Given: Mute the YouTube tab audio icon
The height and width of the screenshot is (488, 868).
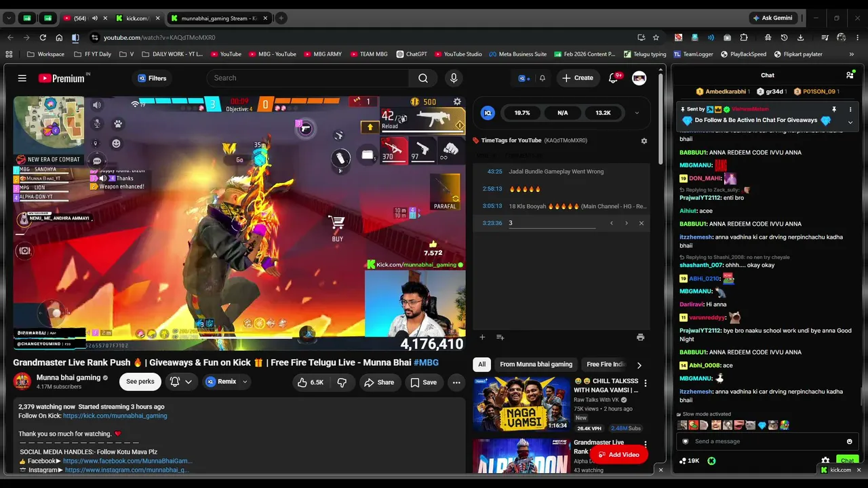Looking at the screenshot, I should coord(94,18).
